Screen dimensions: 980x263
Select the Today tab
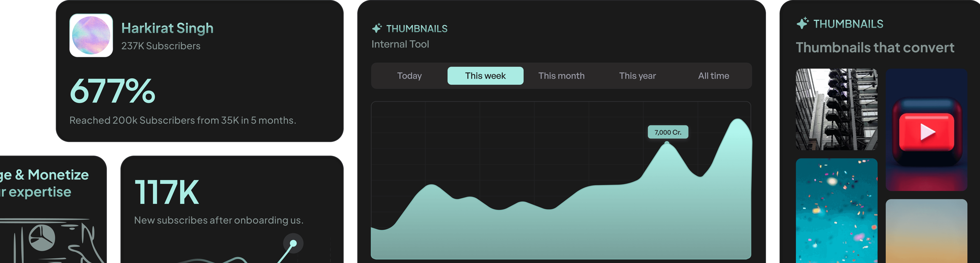coord(409,76)
